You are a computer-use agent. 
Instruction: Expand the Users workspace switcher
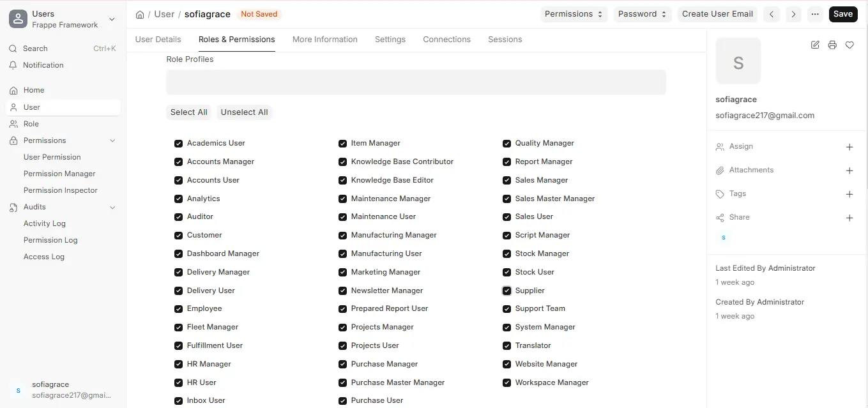tap(112, 19)
